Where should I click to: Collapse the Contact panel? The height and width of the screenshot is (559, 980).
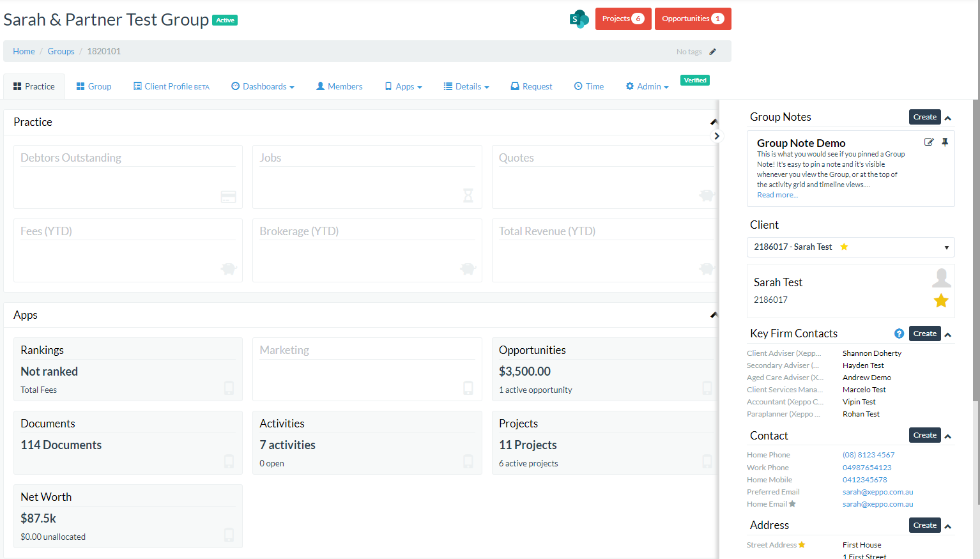[948, 436]
